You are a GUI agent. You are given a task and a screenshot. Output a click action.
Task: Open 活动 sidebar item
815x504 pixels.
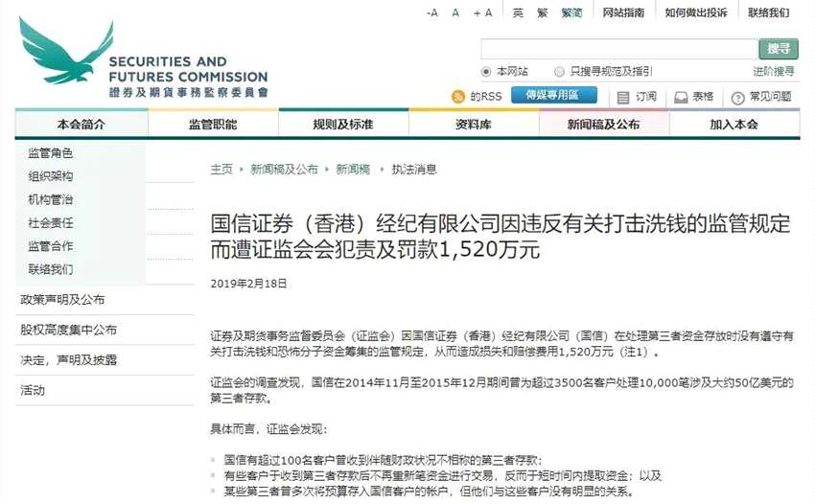point(33,390)
